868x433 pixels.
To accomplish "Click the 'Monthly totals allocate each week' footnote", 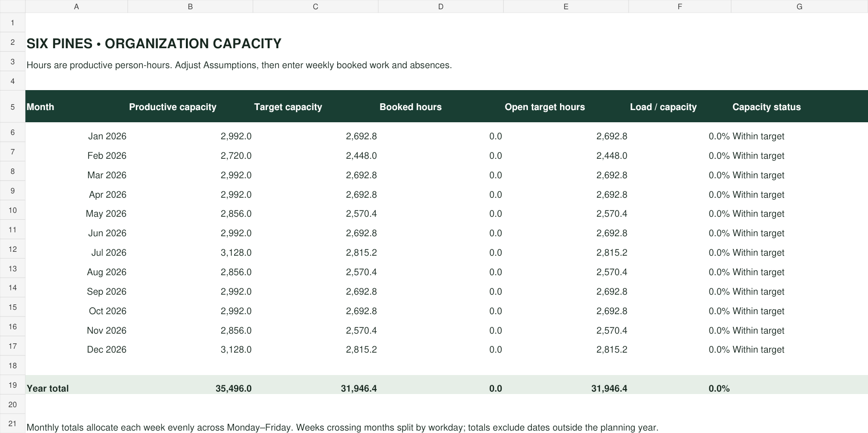I will pos(342,427).
